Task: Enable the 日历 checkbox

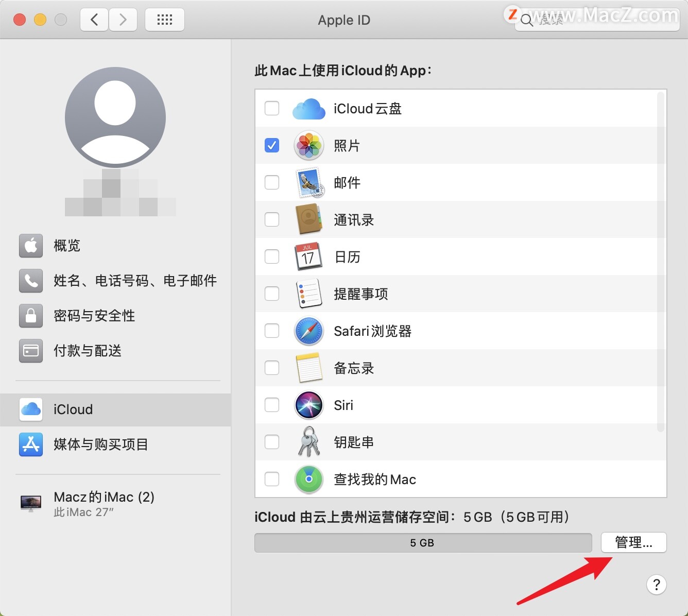Action: click(272, 256)
